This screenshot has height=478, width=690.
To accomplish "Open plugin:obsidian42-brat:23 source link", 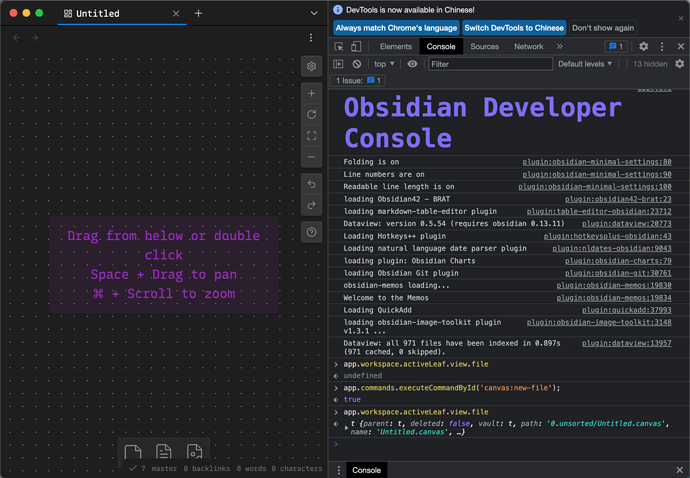I will pos(618,199).
